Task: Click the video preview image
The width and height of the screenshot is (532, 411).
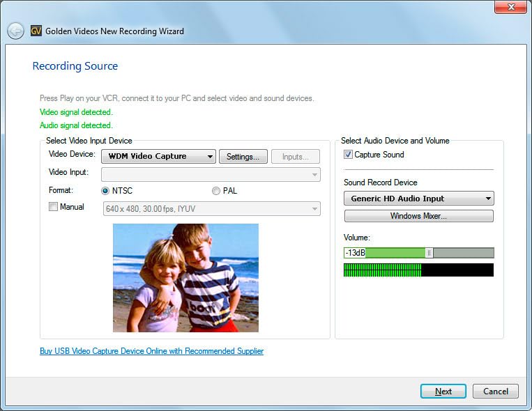Action: click(x=185, y=277)
